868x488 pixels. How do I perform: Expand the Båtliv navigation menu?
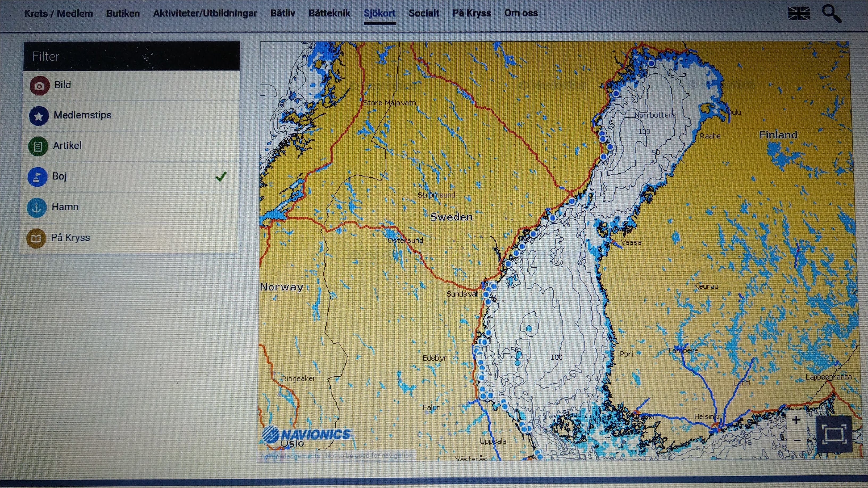(282, 14)
